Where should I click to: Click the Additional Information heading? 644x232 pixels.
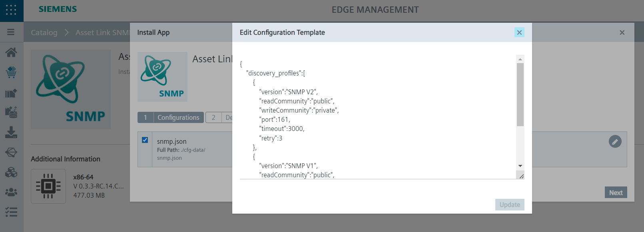(x=66, y=159)
